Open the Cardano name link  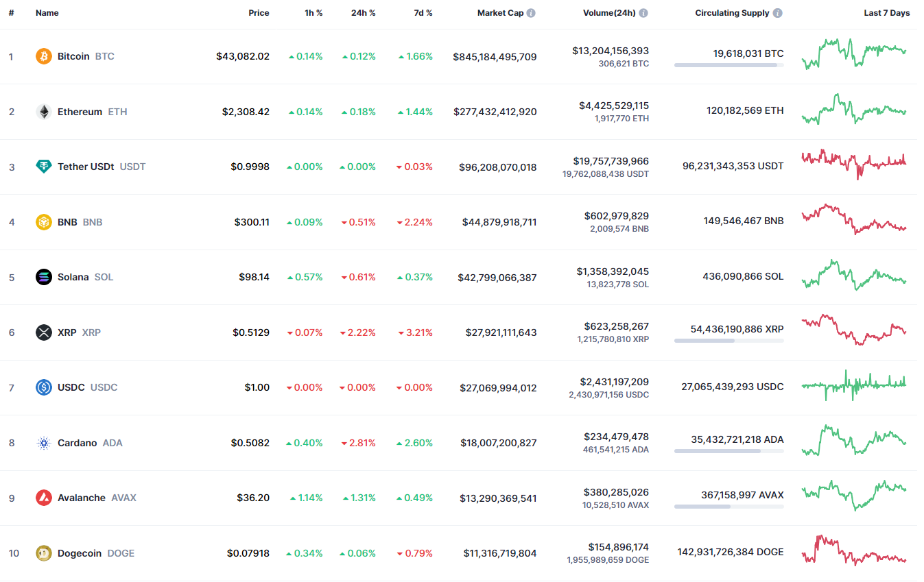(77, 443)
